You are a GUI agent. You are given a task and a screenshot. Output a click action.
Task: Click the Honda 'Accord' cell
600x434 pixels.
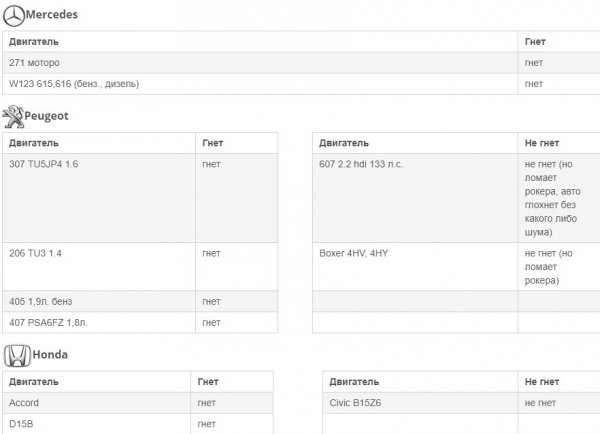point(96,403)
